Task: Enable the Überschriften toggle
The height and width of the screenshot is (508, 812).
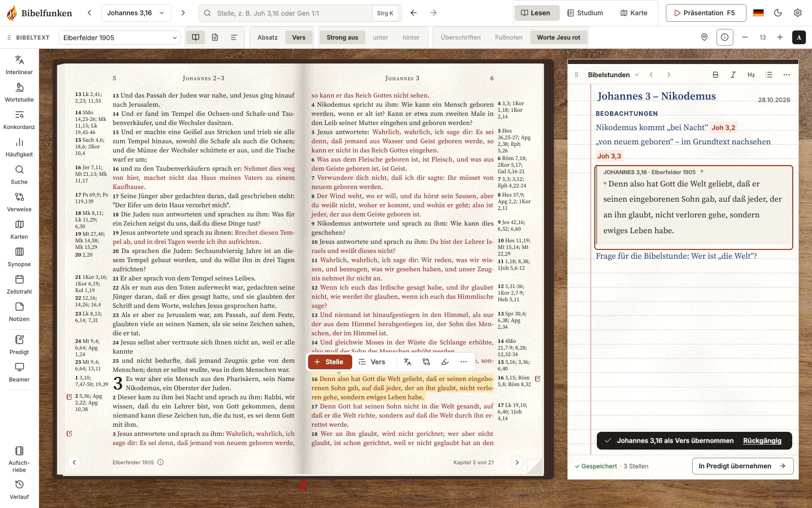Action: 460,37
